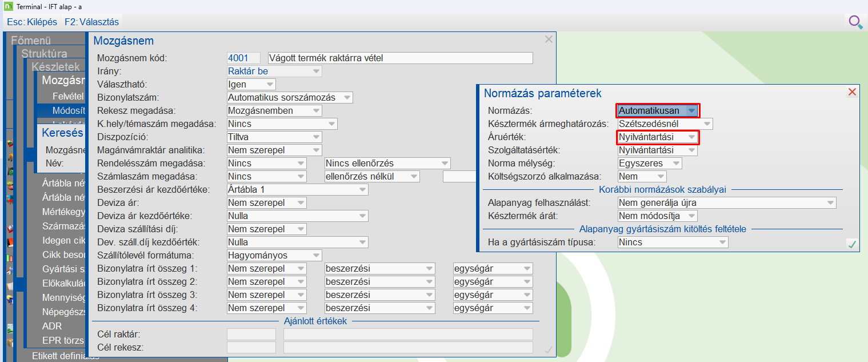Click the grey checkmark in the Mozgásnem window
The image size is (868, 362).
(x=549, y=349)
